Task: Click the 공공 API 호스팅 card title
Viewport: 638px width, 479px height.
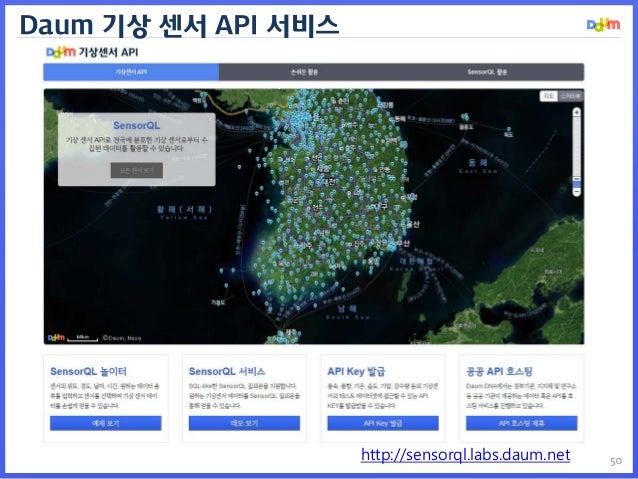Action: [499, 371]
